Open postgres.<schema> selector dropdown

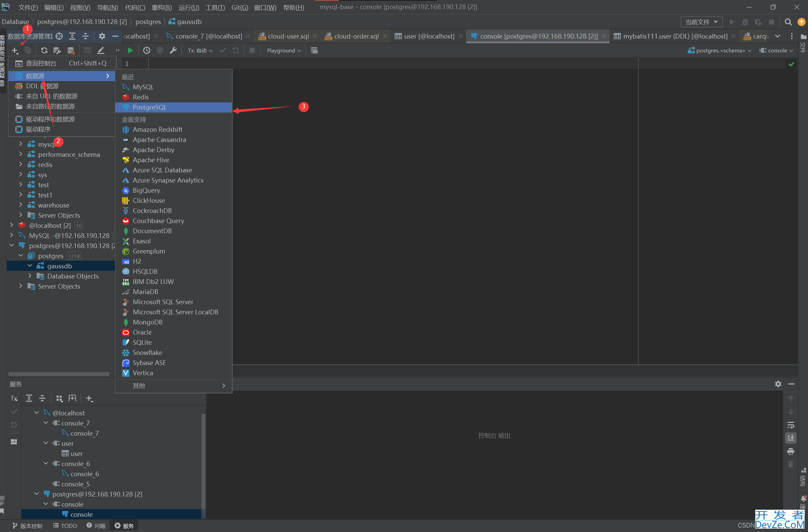coord(719,50)
